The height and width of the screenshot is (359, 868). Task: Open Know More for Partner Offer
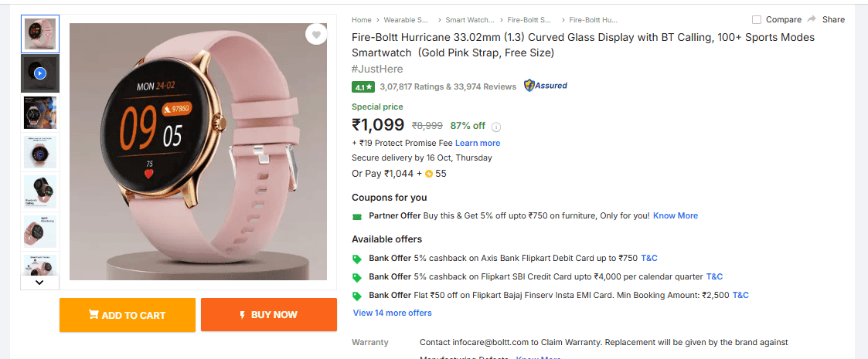[675, 215]
